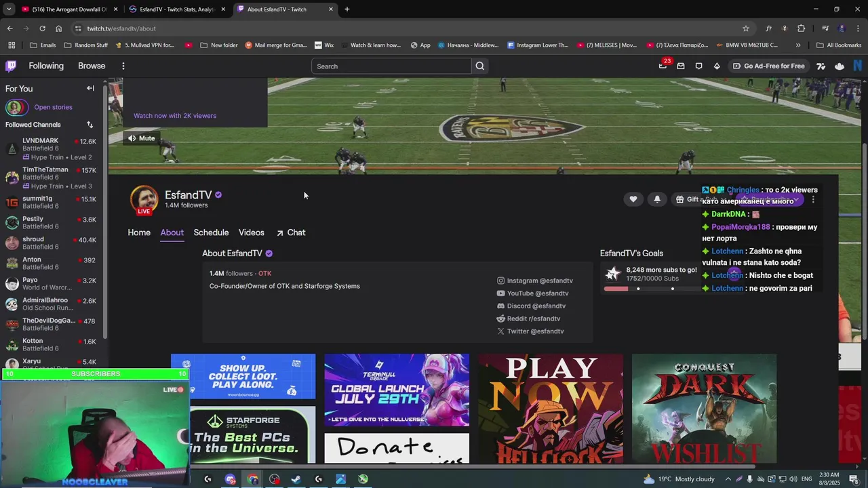Open the Instagram @esfandtv link
The image size is (868, 488).
point(535,281)
